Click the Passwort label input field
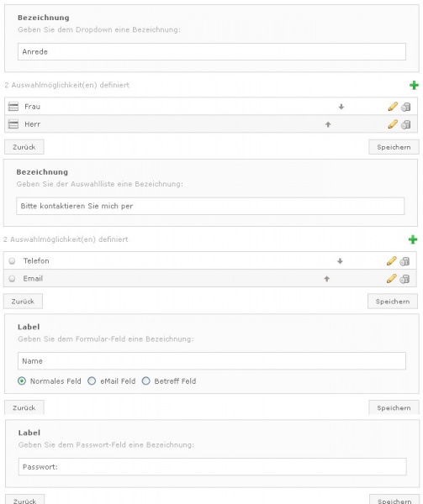423x504 pixels. (x=212, y=467)
